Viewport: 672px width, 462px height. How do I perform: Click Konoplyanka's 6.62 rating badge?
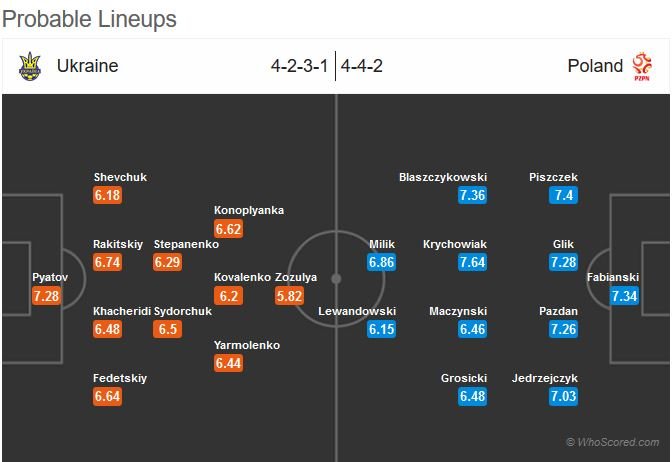pos(228,228)
